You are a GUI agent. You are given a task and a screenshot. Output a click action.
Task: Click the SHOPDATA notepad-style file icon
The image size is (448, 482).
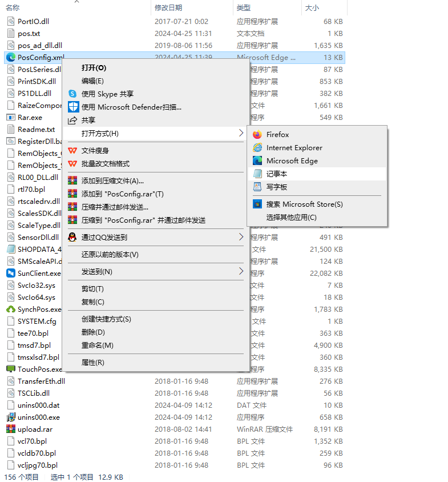click(x=11, y=249)
